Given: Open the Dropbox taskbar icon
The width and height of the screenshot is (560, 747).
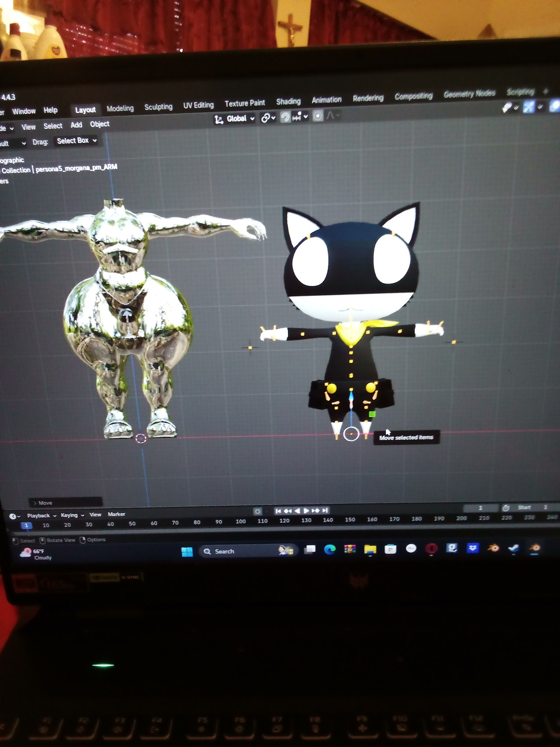Looking at the screenshot, I should point(473,548).
